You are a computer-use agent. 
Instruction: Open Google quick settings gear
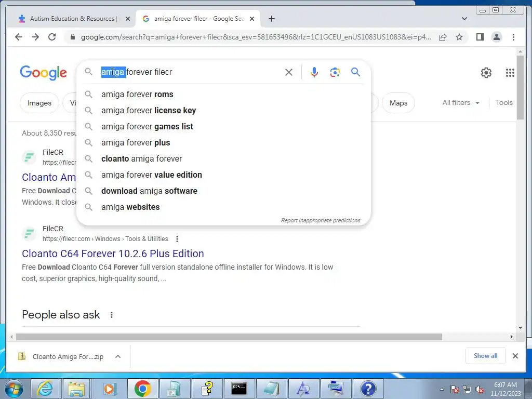click(486, 73)
